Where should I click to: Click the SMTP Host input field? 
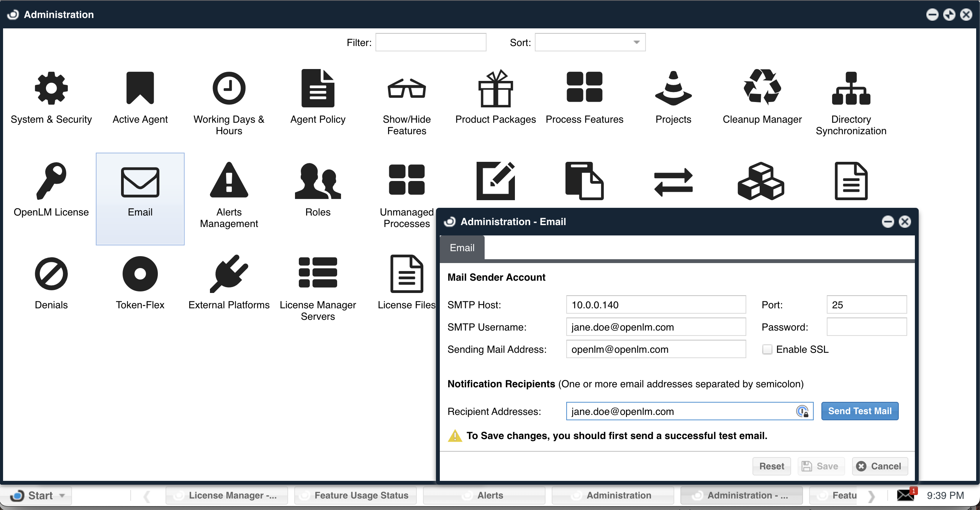click(x=656, y=305)
